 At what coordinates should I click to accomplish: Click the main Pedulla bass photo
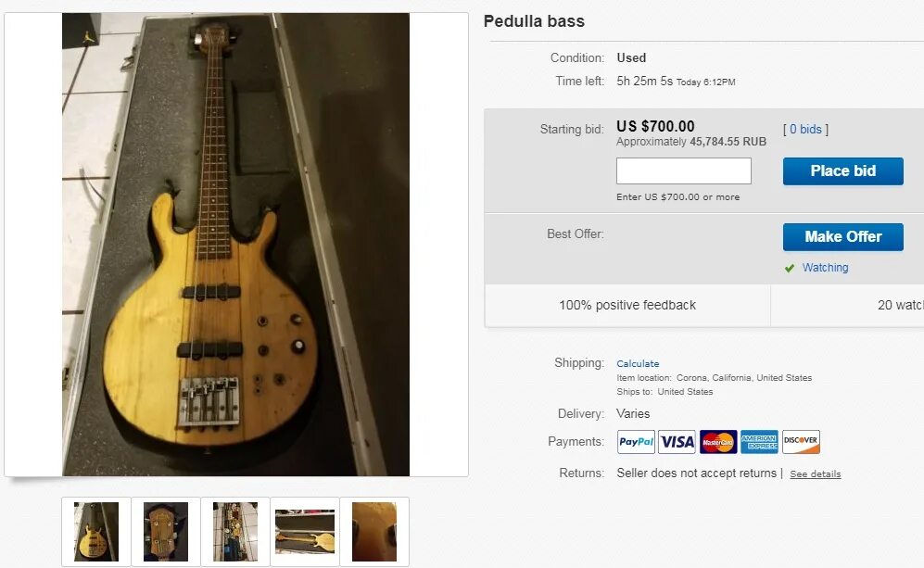[x=235, y=245]
